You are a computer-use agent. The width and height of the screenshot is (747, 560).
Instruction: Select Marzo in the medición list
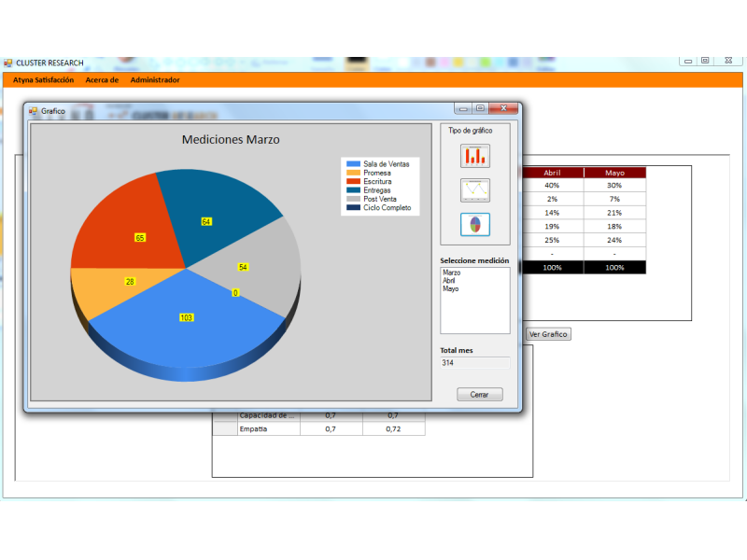pos(452,273)
